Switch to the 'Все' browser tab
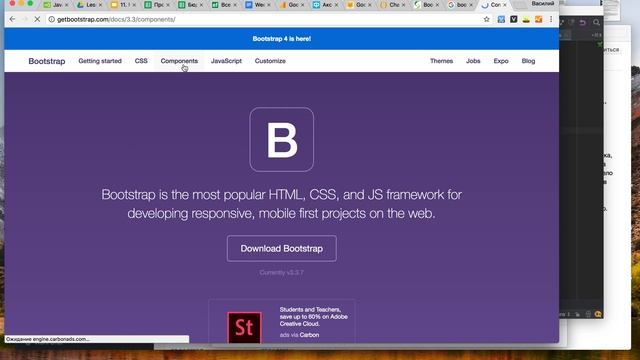 click(223, 5)
